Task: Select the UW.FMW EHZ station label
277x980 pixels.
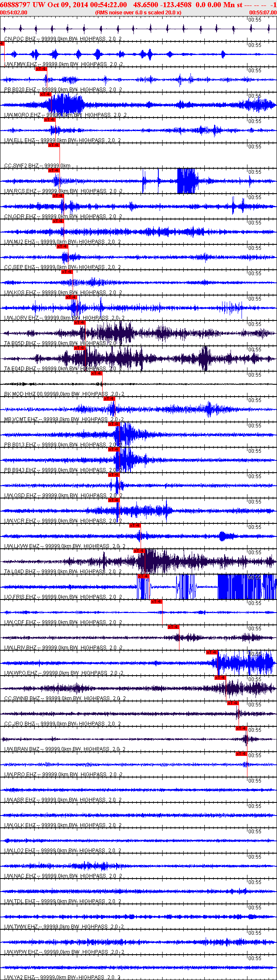Action: click(x=63, y=64)
